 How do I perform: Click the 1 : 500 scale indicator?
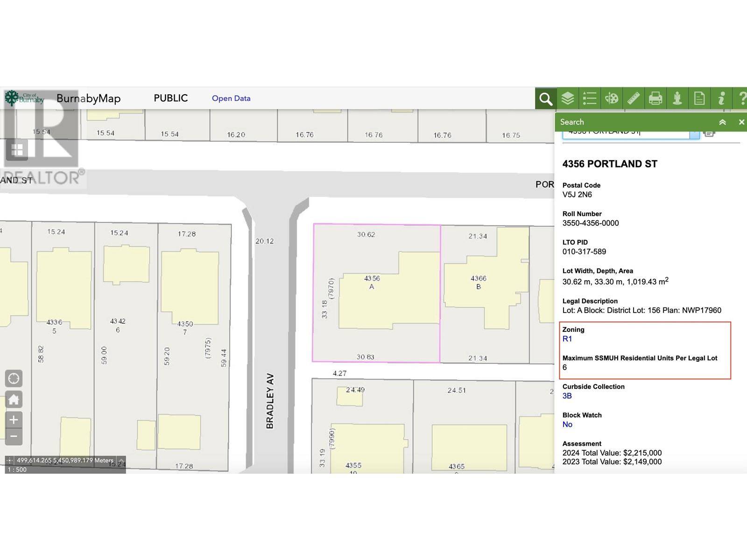tap(17, 470)
